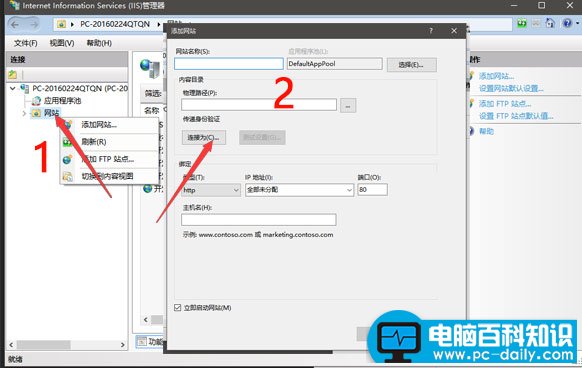
Task: Click the 主机名(H) input field
Action: [259, 219]
